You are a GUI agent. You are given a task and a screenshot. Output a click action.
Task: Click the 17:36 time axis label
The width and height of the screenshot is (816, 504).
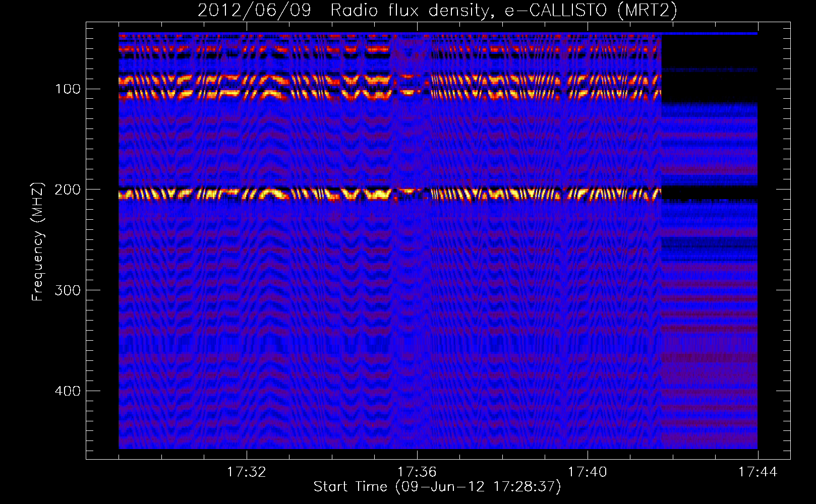click(x=417, y=472)
